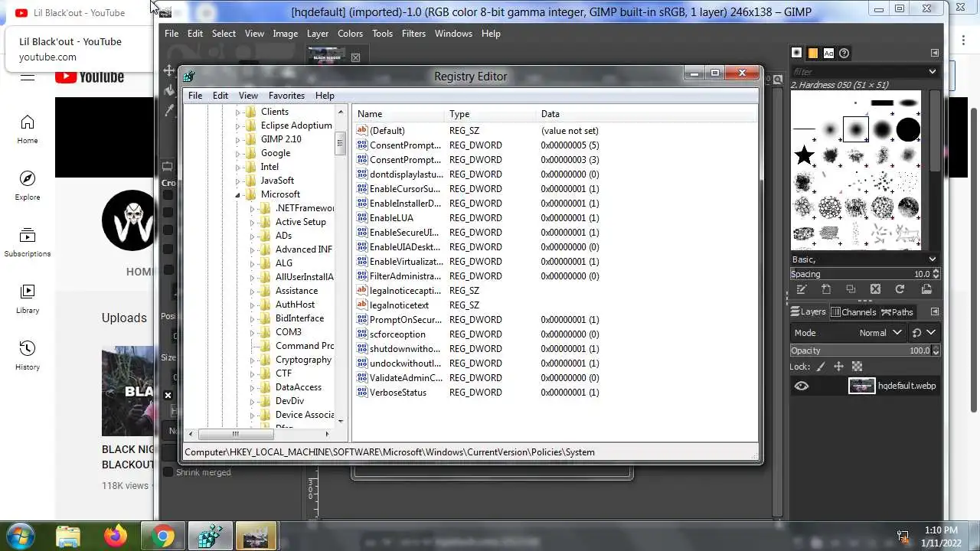Screen dimensions: 980x551
Task: Adjust the brush Spacing slider
Action: (861, 274)
